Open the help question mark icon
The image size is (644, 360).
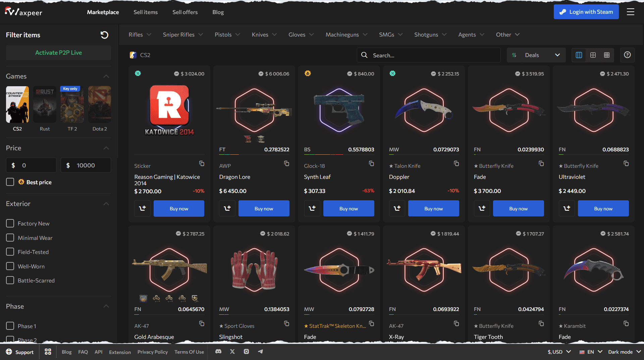(x=627, y=55)
